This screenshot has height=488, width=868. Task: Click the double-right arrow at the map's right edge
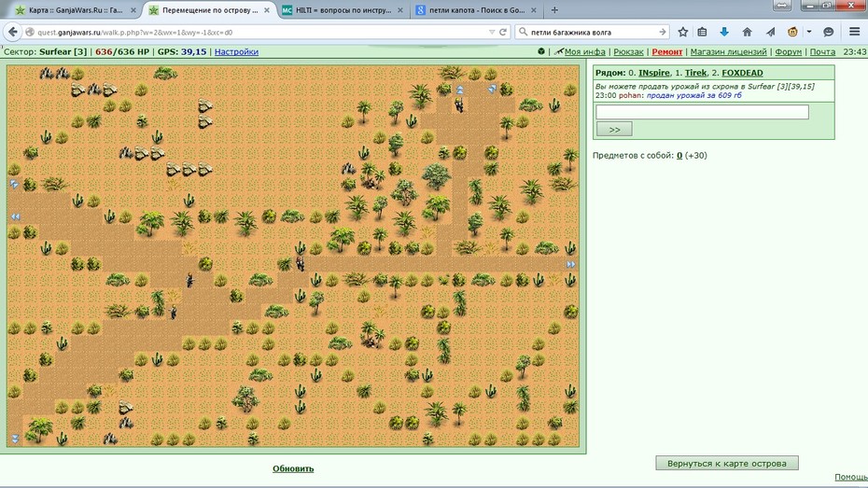coord(570,264)
